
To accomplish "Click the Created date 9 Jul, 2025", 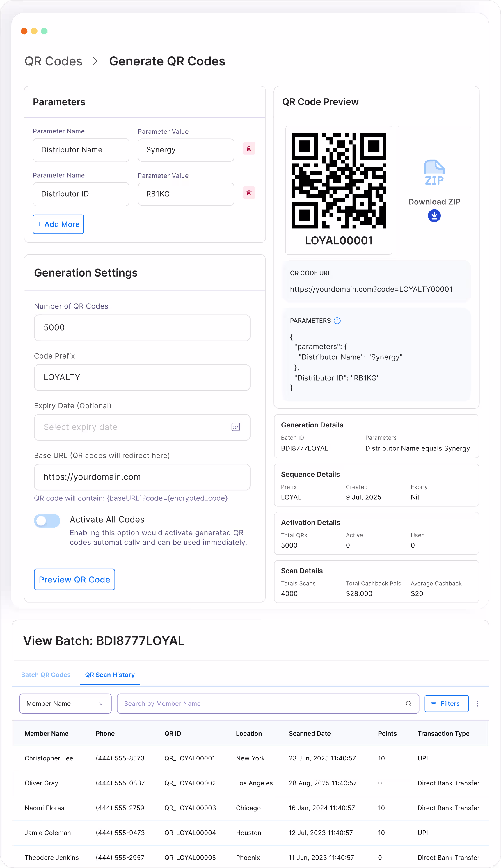I will click(363, 497).
